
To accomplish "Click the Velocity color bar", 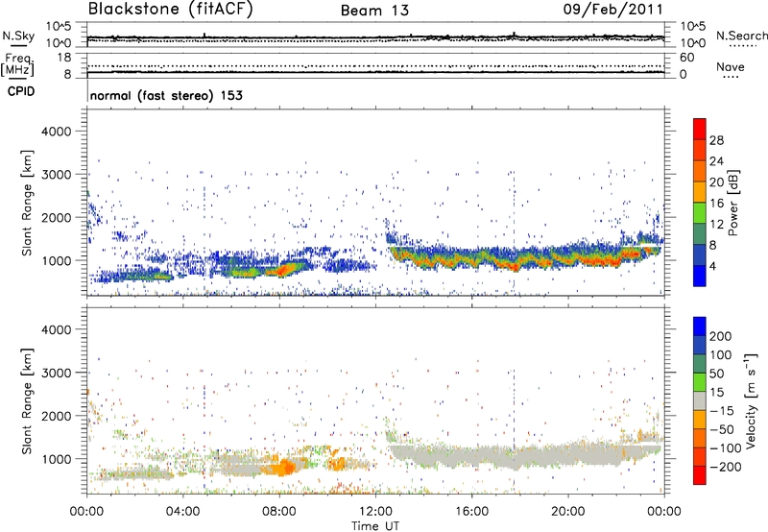I will click(x=700, y=400).
